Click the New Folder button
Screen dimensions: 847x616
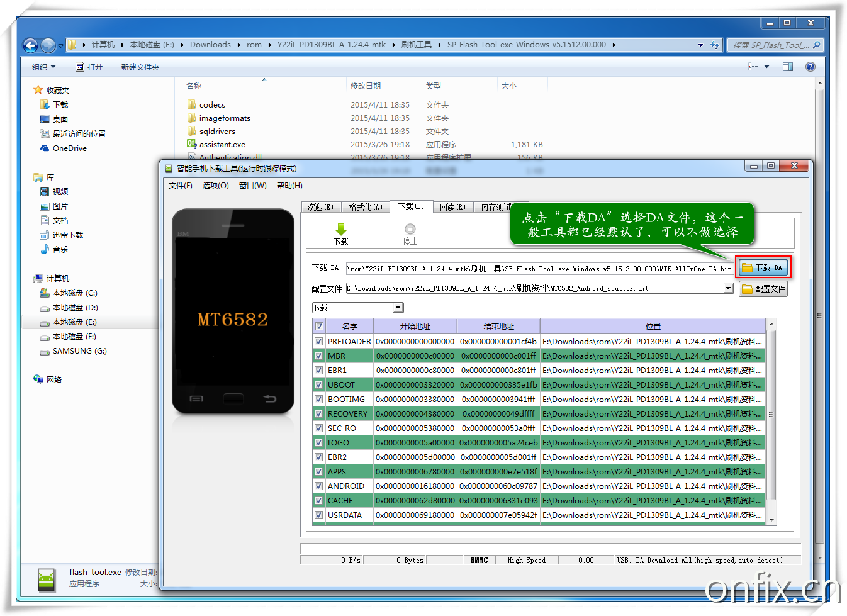click(x=140, y=67)
